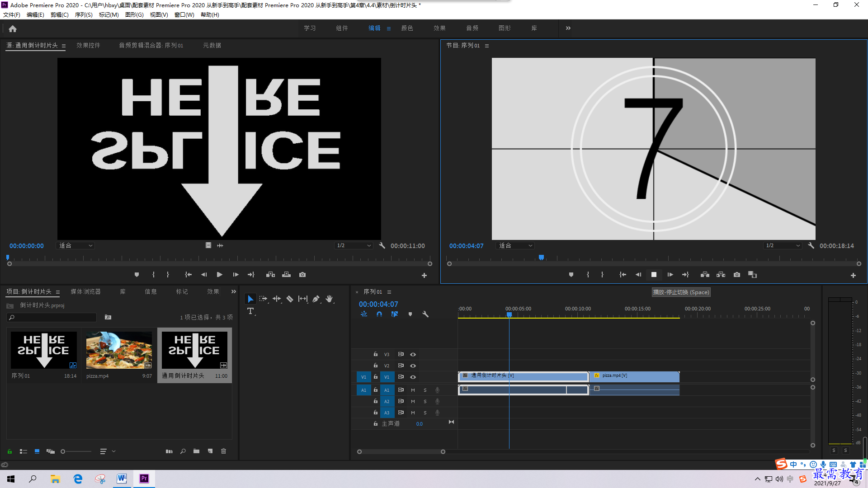Go to In point in program monitor
The width and height of the screenshot is (868, 488).
point(623,275)
